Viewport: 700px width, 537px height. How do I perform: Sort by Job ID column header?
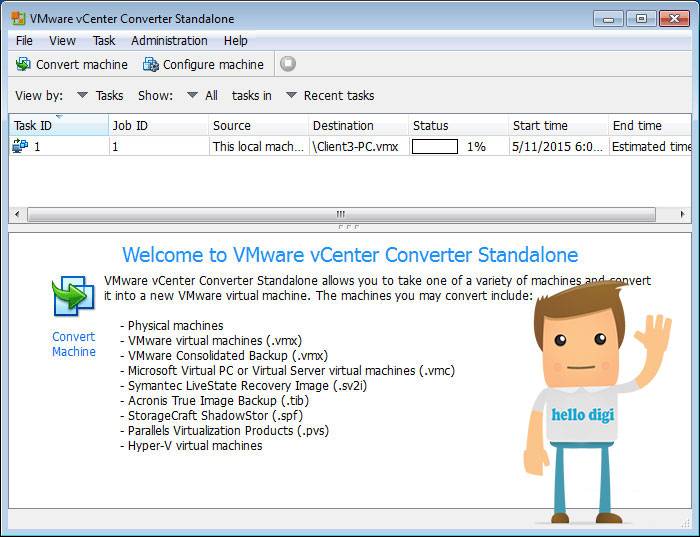pyautogui.click(x=158, y=125)
